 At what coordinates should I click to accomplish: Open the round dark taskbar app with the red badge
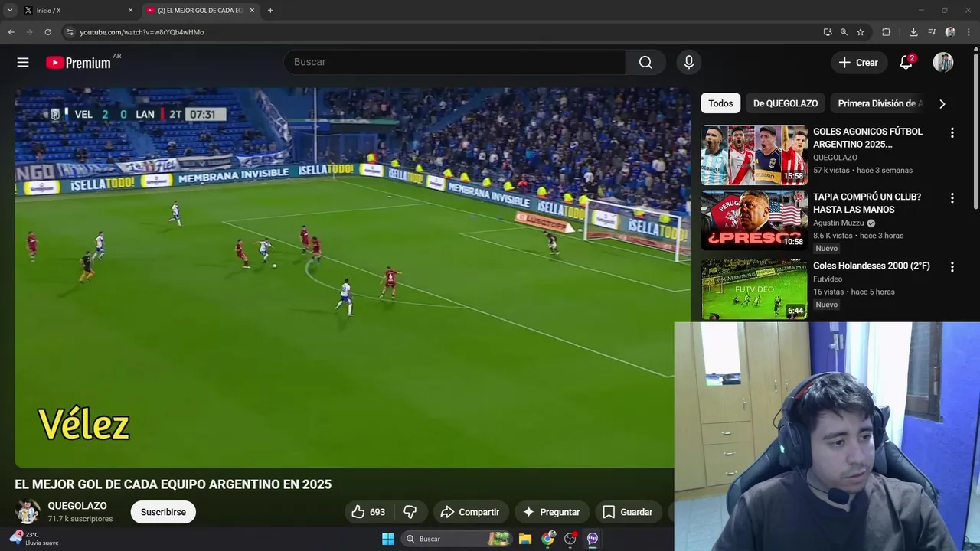pos(570,539)
